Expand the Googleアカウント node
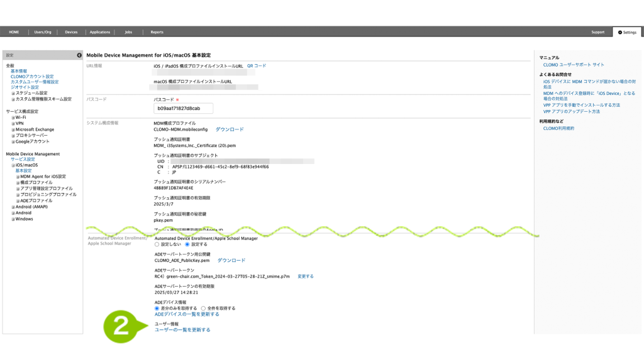The image size is (644, 362). click(x=13, y=142)
